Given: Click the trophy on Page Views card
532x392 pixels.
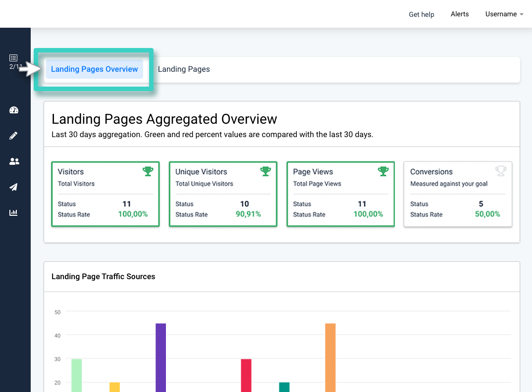Looking at the screenshot, I should 383,171.
